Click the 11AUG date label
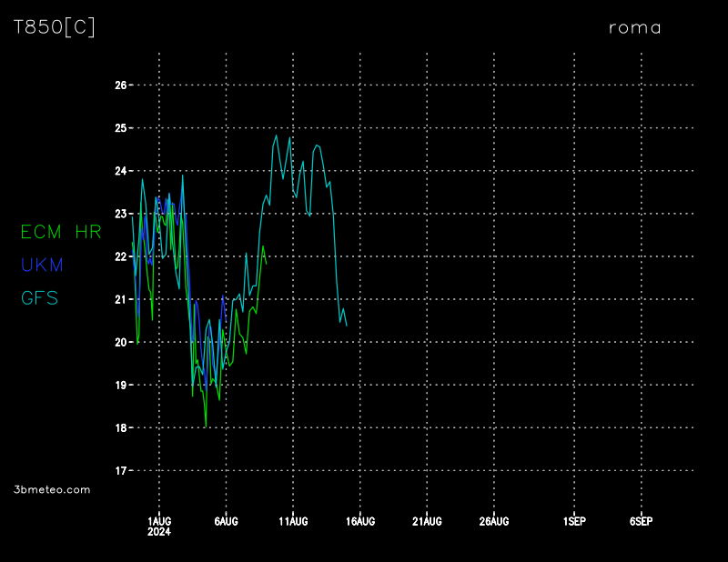Image resolution: width=728 pixels, height=562 pixels. coord(293,521)
